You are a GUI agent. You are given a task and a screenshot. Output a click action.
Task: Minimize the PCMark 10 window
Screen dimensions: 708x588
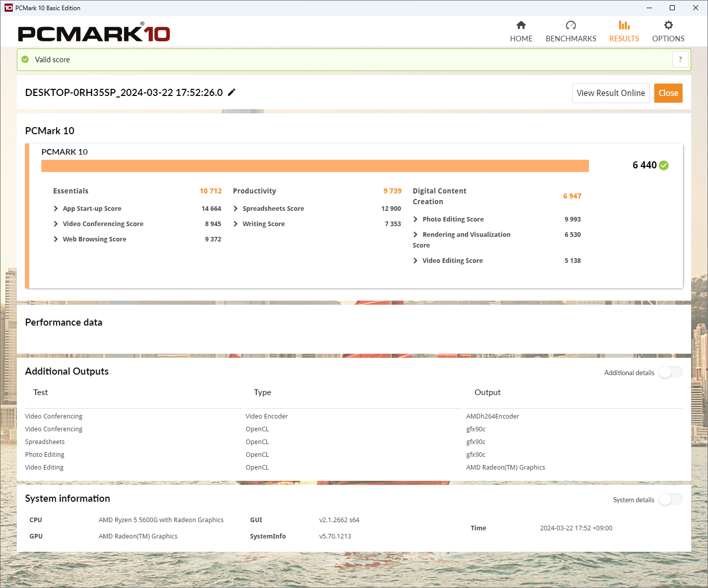pyautogui.click(x=649, y=8)
